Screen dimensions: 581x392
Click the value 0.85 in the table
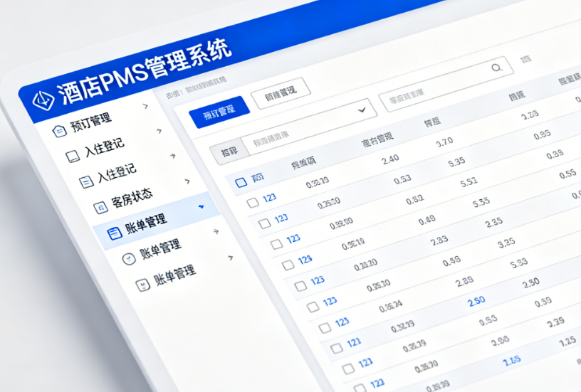[x=542, y=134]
